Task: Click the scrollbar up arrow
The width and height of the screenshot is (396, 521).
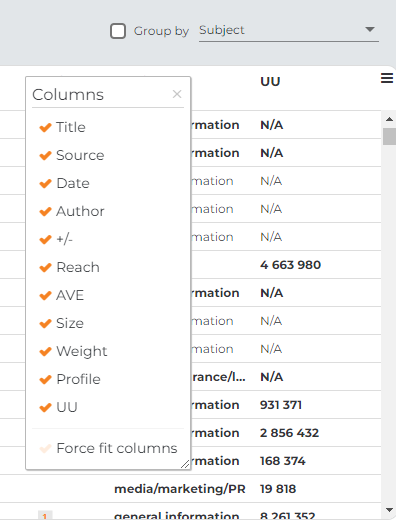Action: point(389,119)
